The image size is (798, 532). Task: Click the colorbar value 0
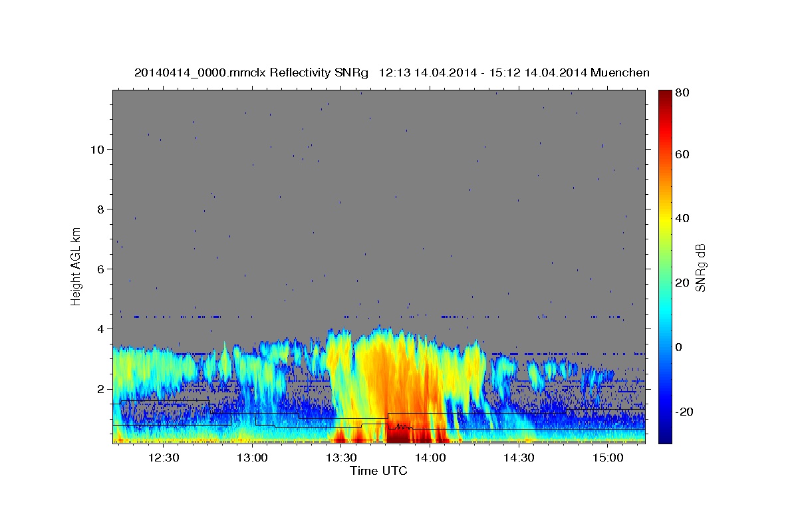[x=678, y=347]
